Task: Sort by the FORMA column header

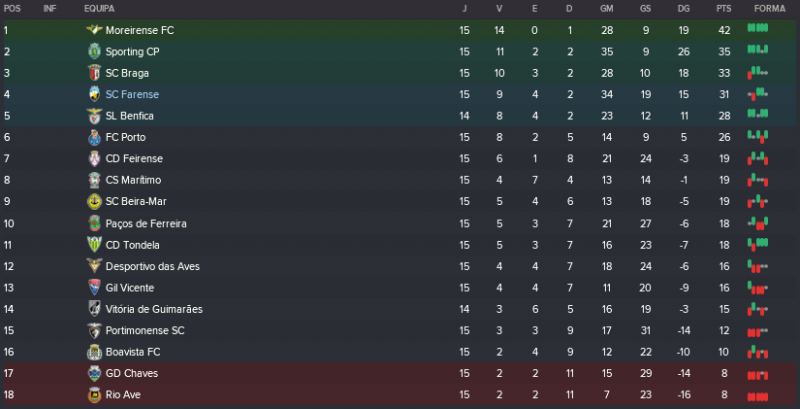Action: pos(769,8)
